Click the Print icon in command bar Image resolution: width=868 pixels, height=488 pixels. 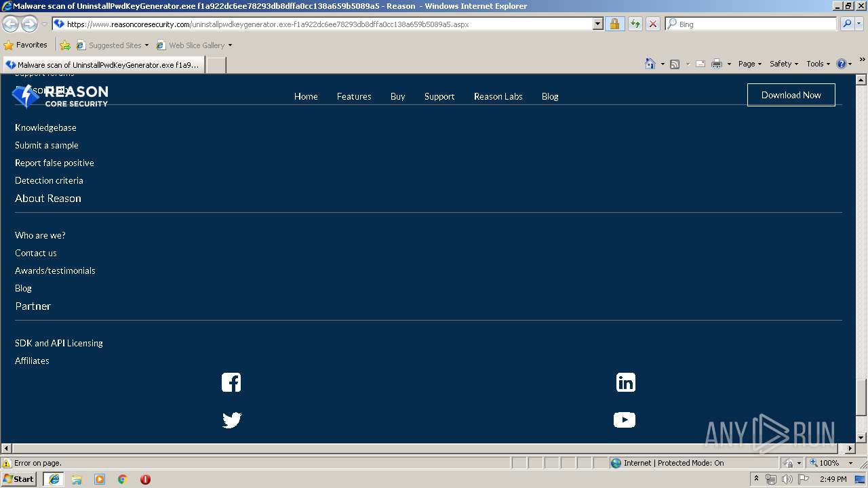point(717,64)
